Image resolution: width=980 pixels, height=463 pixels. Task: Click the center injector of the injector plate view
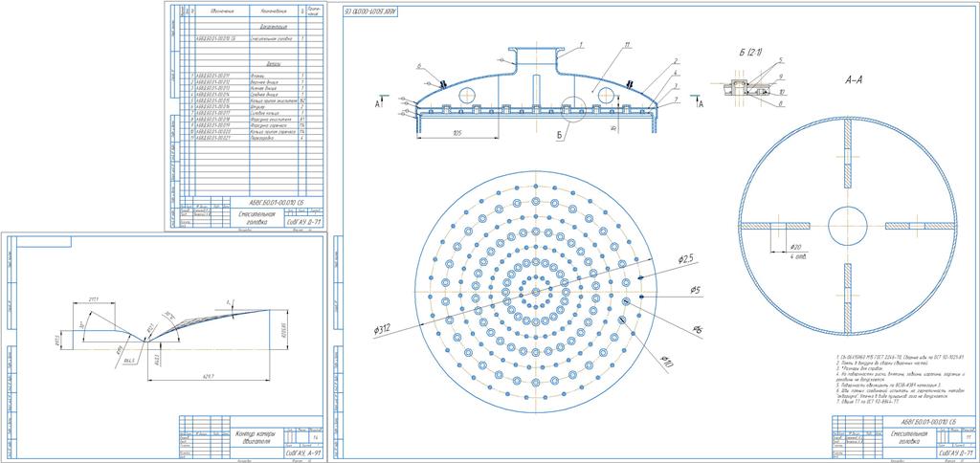pos(536,292)
